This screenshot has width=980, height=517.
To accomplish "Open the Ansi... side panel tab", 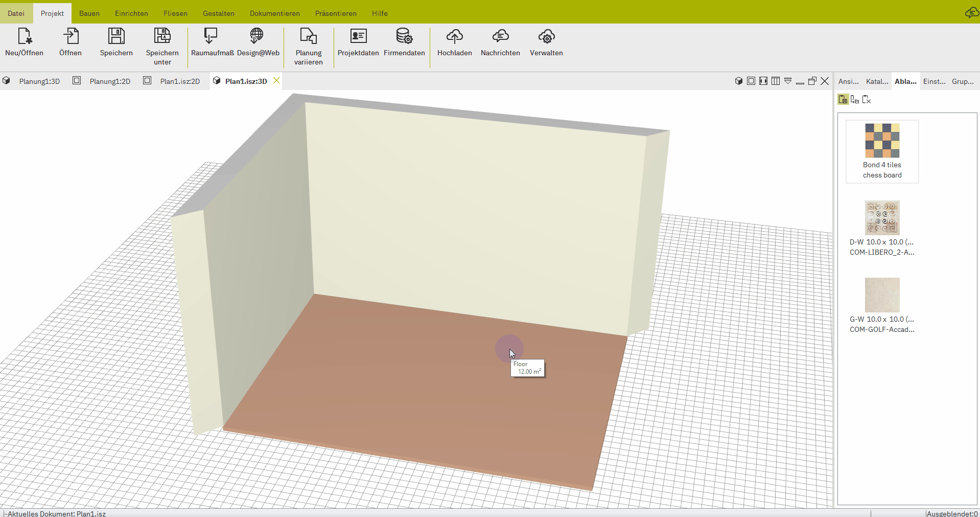I will click(x=848, y=81).
